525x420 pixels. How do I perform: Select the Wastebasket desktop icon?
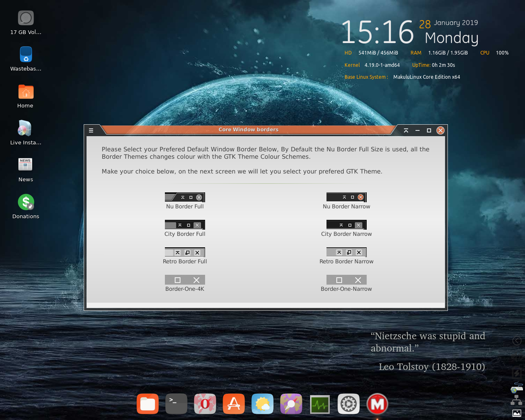pos(26,59)
